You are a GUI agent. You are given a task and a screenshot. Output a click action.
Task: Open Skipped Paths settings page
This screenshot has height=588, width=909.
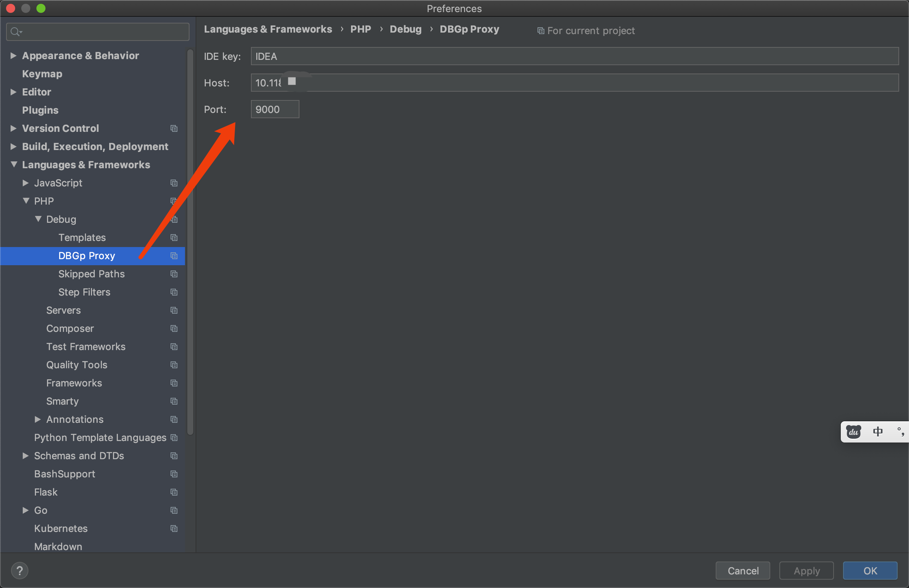point(91,274)
